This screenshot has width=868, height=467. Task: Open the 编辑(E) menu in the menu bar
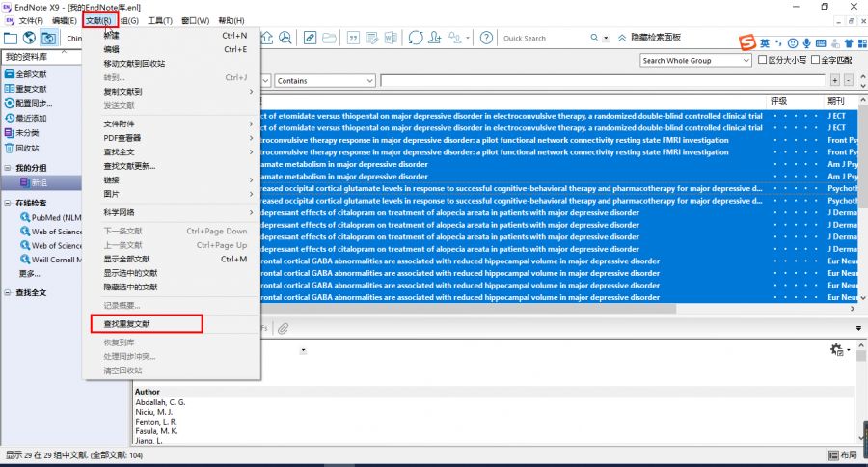(65, 20)
